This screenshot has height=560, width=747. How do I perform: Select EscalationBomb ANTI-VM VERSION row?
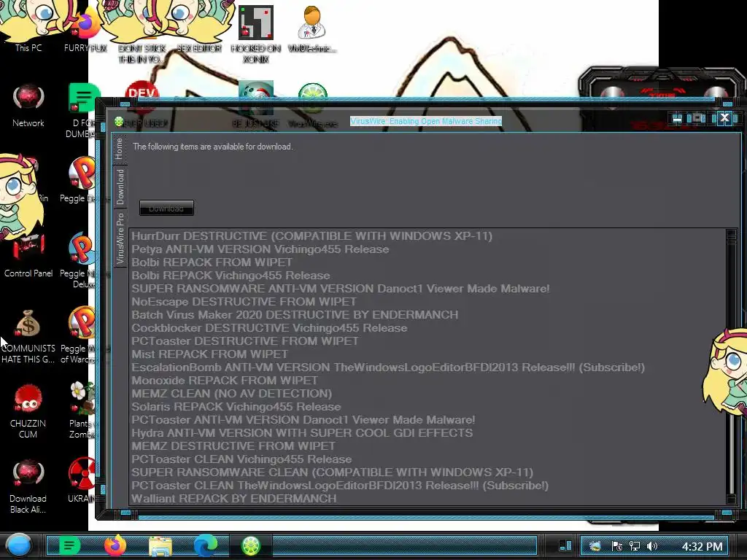427,367
